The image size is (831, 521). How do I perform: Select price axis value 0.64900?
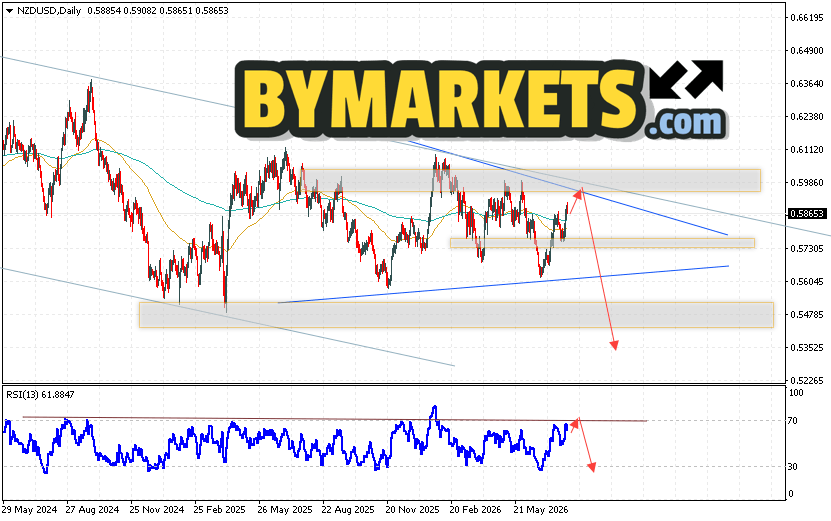click(x=807, y=51)
